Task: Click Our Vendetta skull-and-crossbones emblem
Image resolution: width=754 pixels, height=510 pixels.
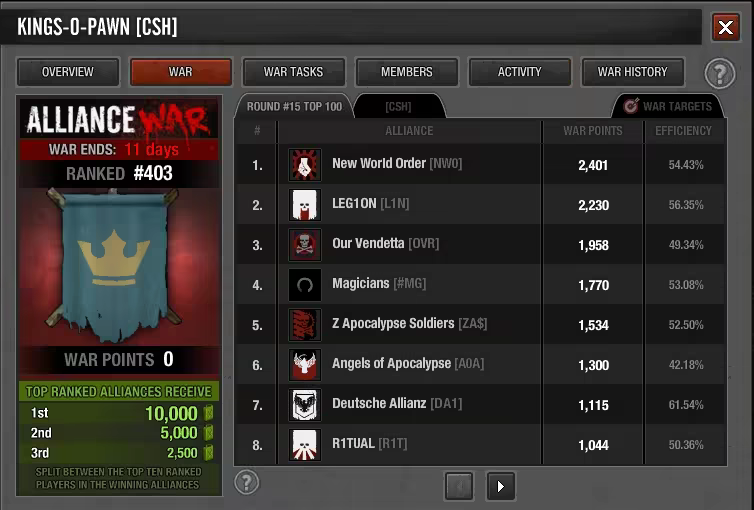Action: 304,245
